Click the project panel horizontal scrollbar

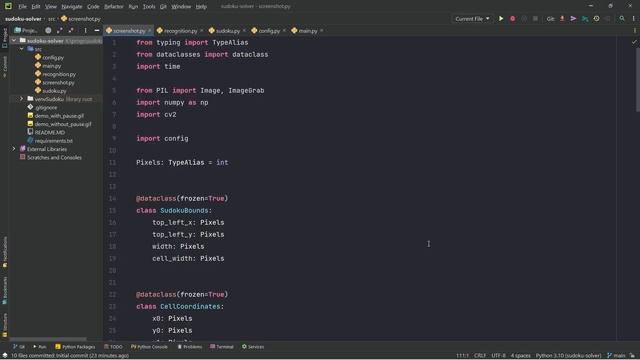pos(48,339)
